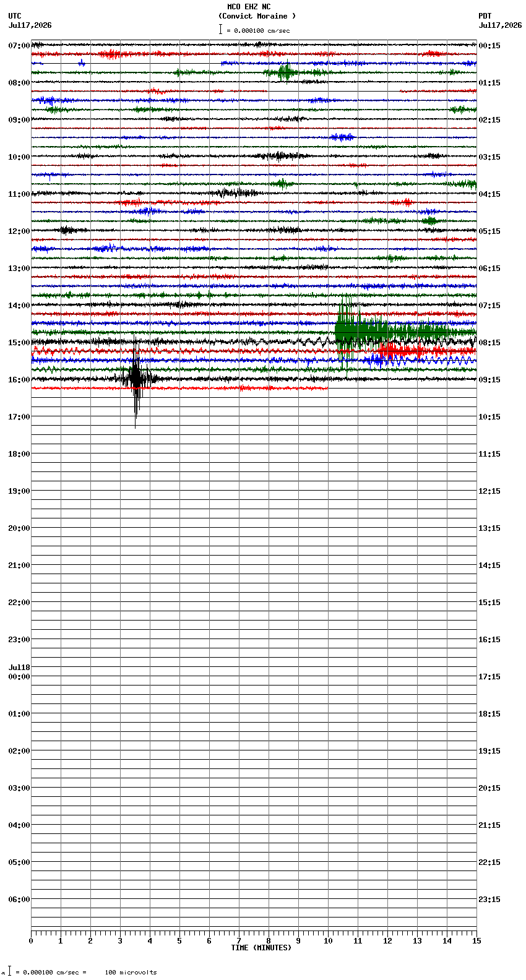Click the minute 12 tick label
Viewport: 526px width, 980px height.
click(x=387, y=941)
